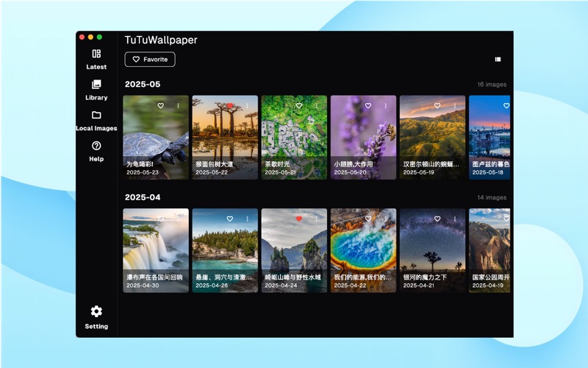Open the Latest section in sidebar
Viewport: 588px width, 368px height.
click(x=96, y=60)
